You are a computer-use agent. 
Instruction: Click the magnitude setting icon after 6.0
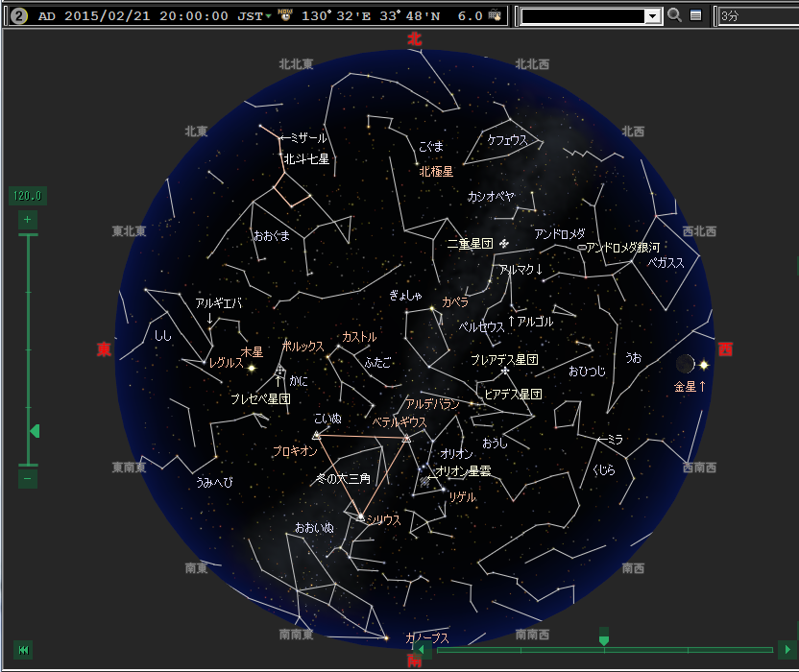point(495,15)
